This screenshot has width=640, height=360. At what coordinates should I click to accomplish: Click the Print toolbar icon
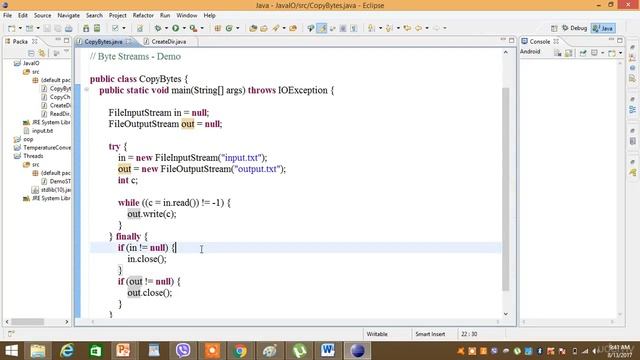[x=69, y=28]
